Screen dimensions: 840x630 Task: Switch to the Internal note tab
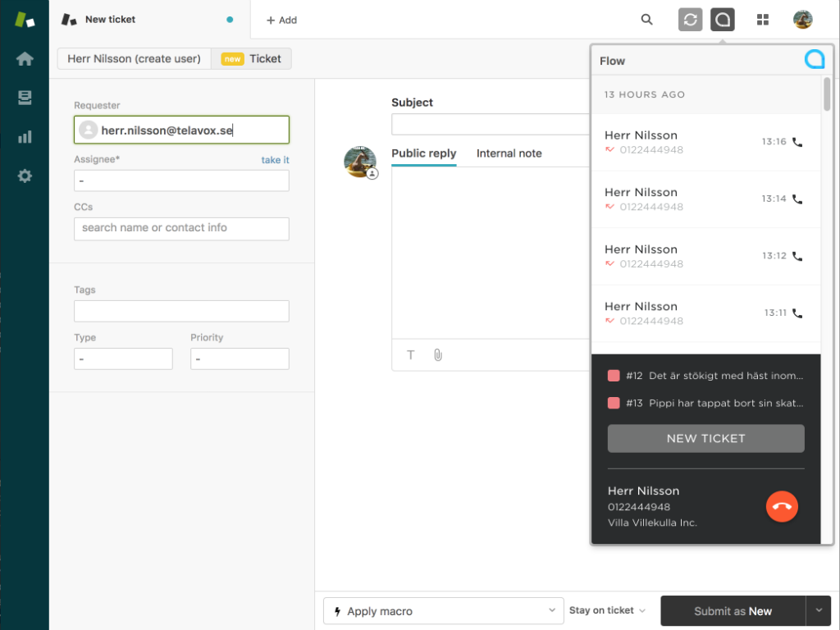(509, 153)
